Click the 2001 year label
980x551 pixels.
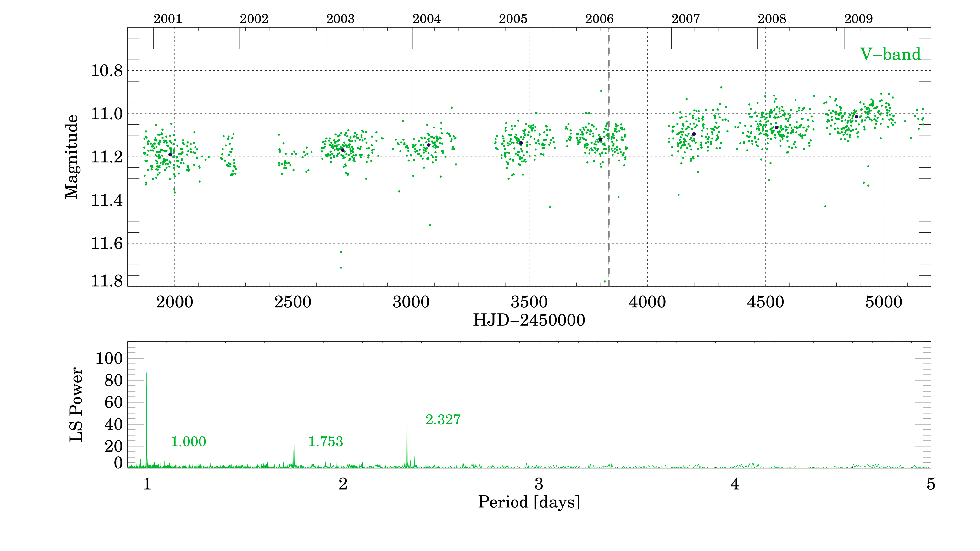168,19
